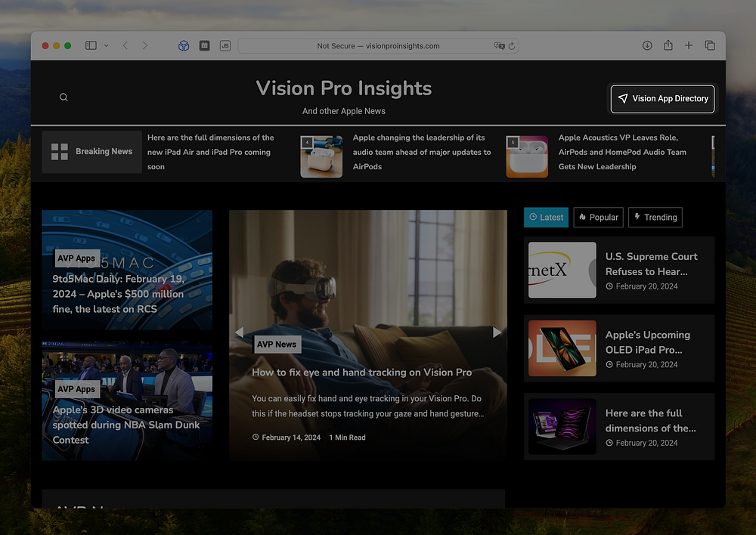Open the Vision App Directory button
This screenshot has width=756, height=535.
pos(662,99)
